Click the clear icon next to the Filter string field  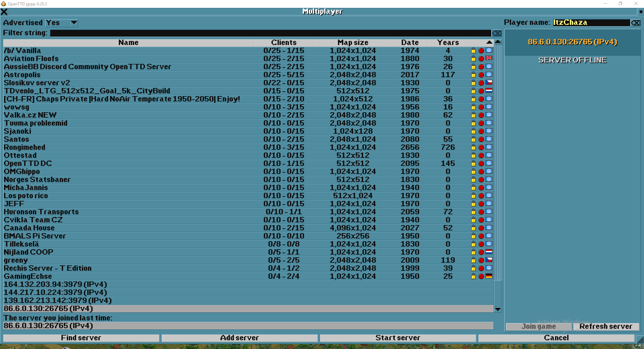tap(497, 33)
